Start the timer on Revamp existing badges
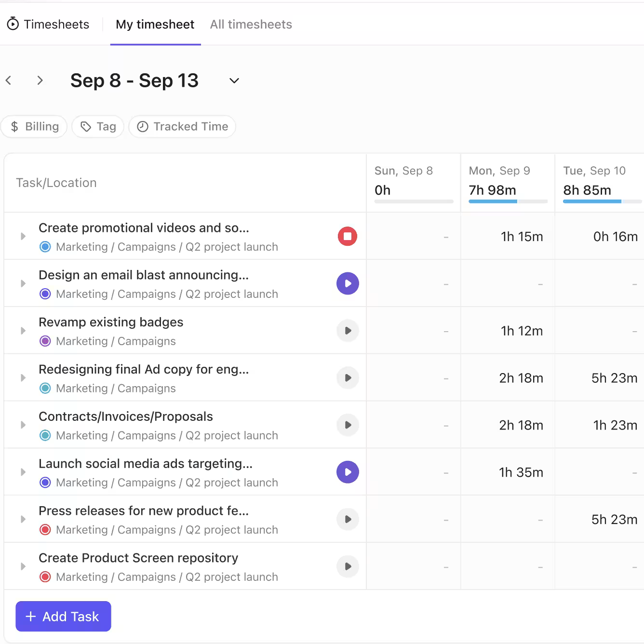Screen dimensions: 644x644 pyautogui.click(x=348, y=330)
